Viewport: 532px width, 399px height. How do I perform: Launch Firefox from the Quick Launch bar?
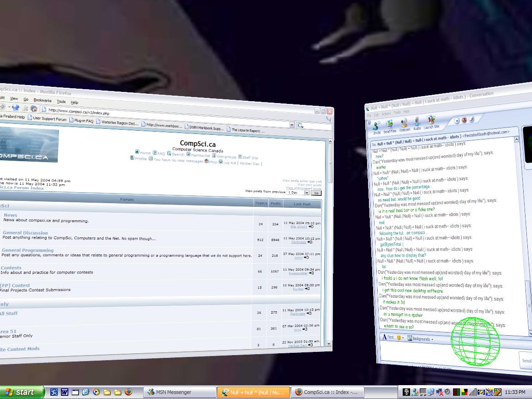(128, 392)
